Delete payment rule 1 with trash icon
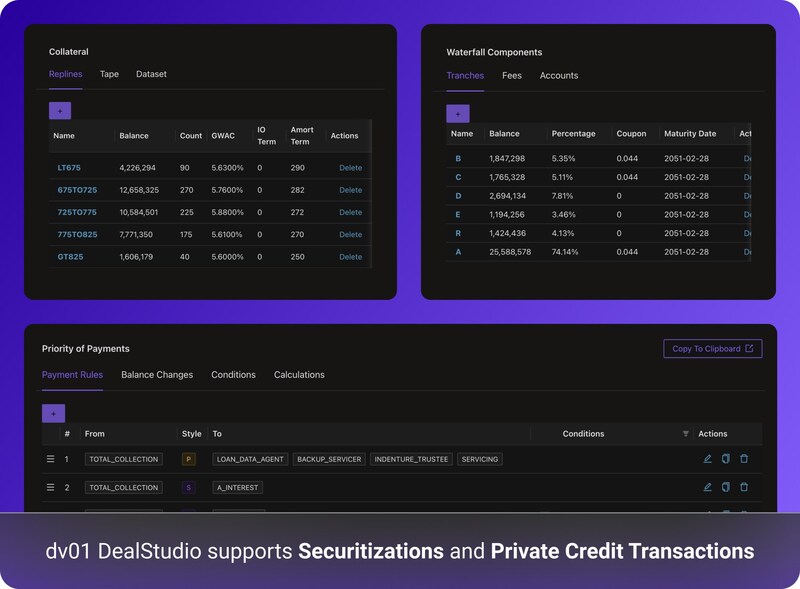 click(x=744, y=459)
